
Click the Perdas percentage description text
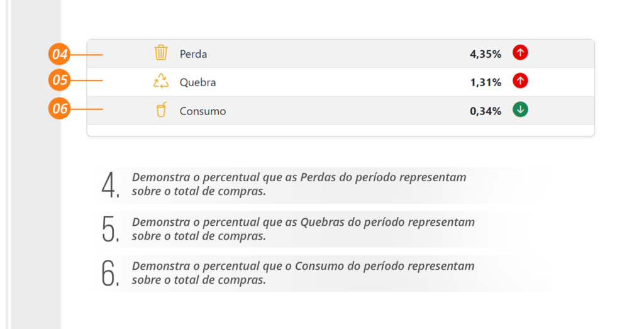[x=299, y=184]
